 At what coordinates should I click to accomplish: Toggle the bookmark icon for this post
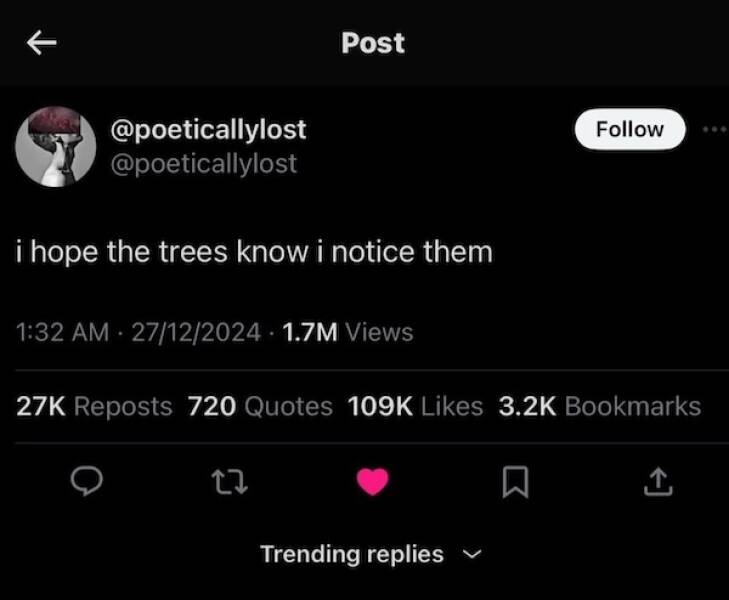tap(514, 483)
